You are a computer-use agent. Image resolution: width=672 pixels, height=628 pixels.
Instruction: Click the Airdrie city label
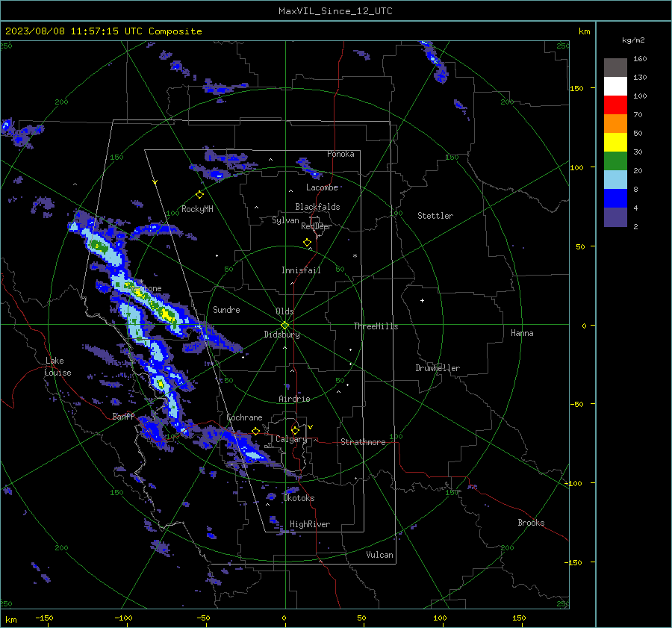[294, 399]
